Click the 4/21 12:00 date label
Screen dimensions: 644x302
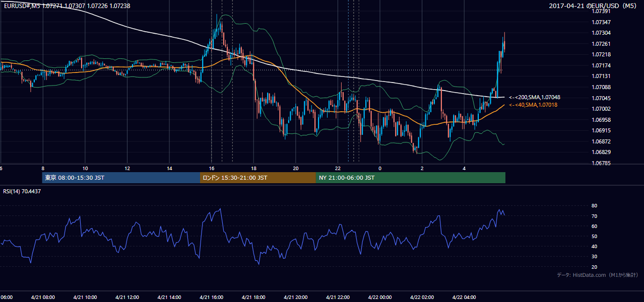(127, 297)
